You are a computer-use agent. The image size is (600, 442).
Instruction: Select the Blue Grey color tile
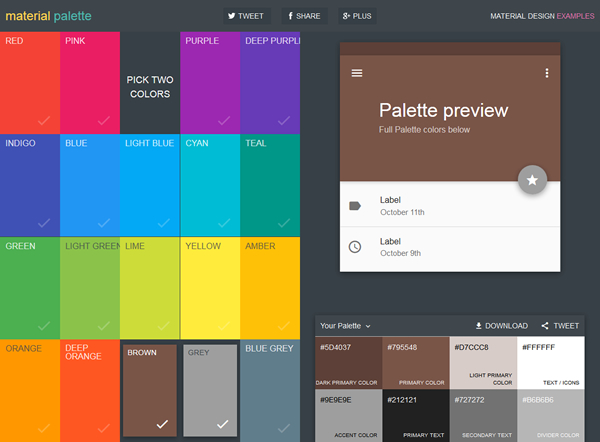(x=270, y=391)
